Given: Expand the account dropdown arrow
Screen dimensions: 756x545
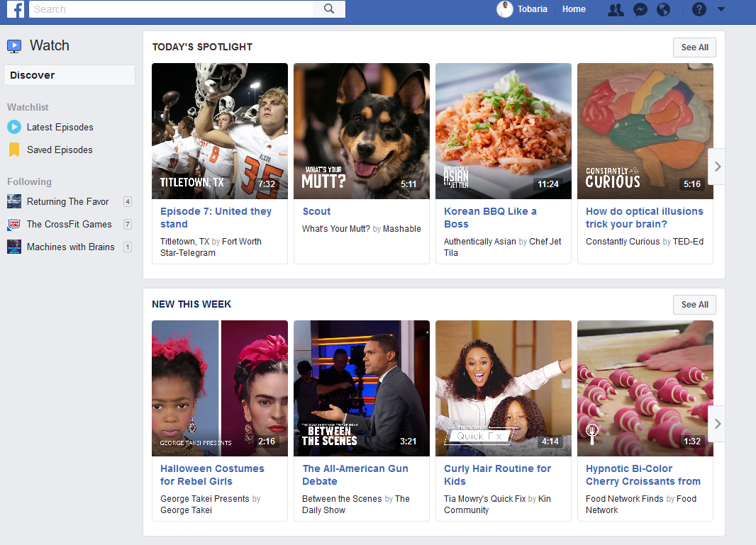Looking at the screenshot, I should [721, 9].
